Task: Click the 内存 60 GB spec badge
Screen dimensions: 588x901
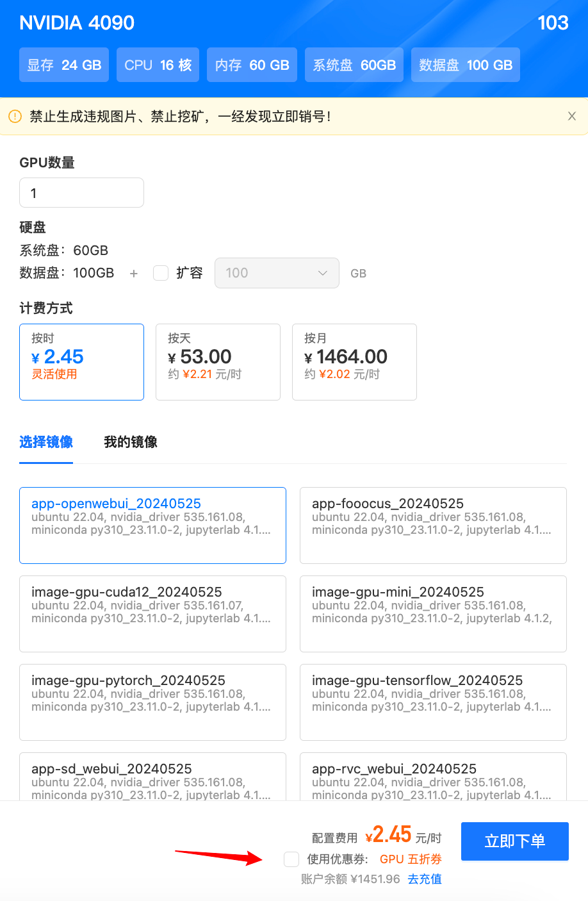Action: [x=252, y=65]
